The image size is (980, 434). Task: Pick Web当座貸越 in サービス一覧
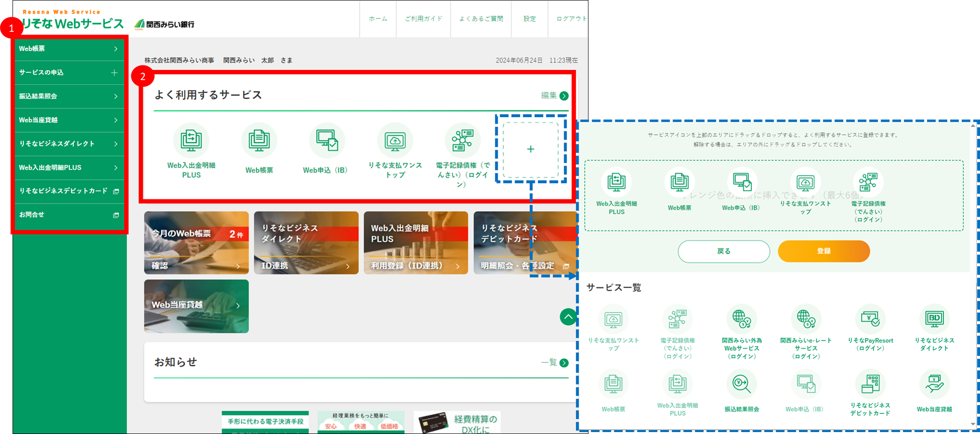click(934, 384)
